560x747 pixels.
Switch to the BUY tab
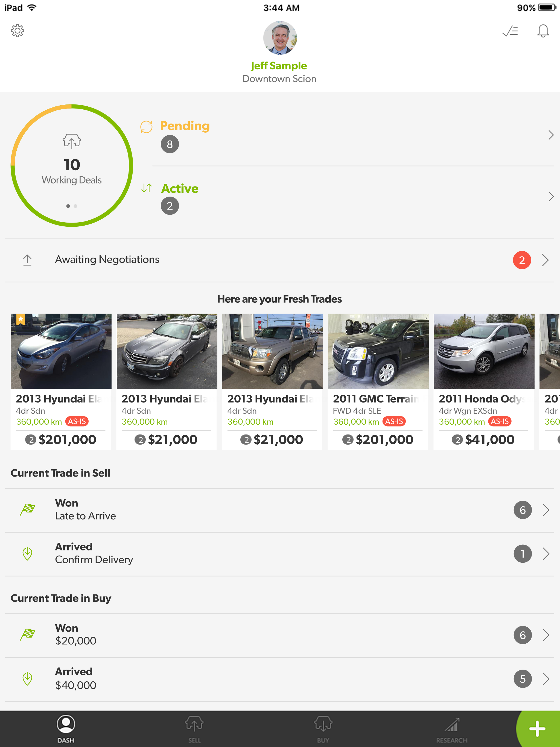(323, 730)
